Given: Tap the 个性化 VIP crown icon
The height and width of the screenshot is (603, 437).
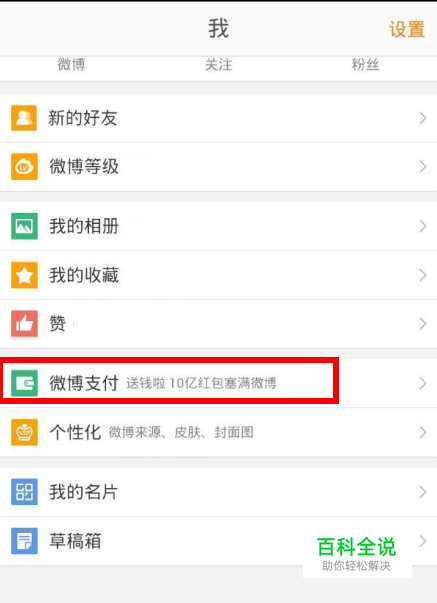Looking at the screenshot, I should pyautogui.click(x=24, y=432).
